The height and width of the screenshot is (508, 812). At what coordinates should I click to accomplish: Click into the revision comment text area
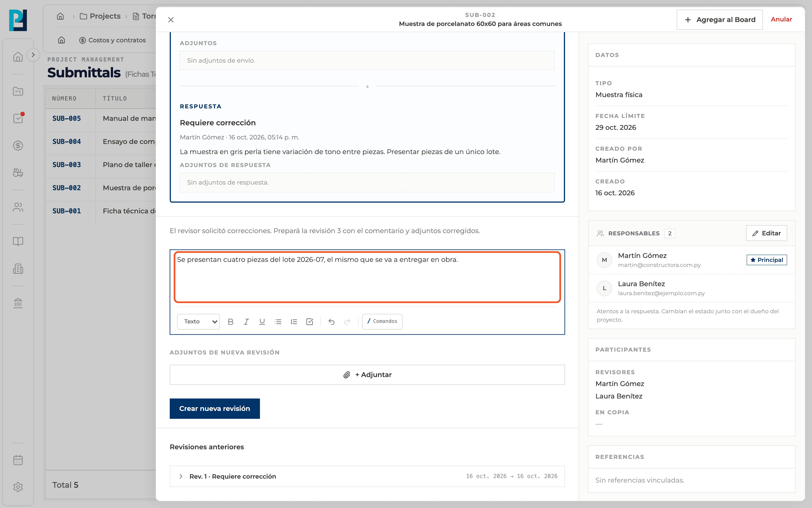tap(367, 277)
